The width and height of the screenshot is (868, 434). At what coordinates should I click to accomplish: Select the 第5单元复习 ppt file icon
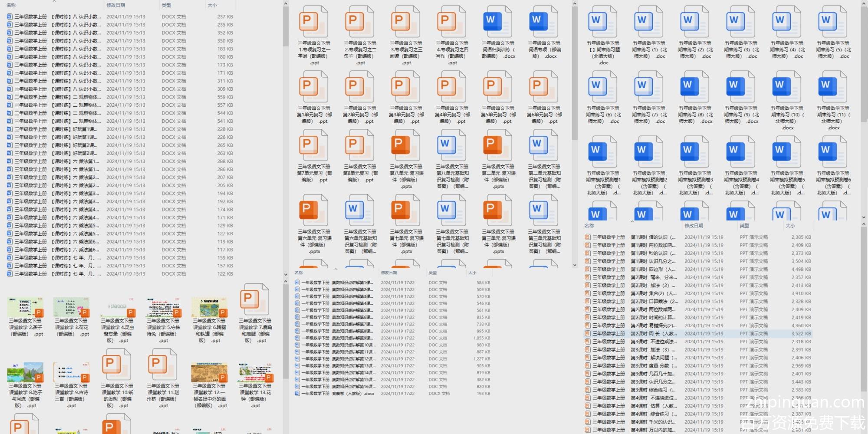click(x=498, y=87)
